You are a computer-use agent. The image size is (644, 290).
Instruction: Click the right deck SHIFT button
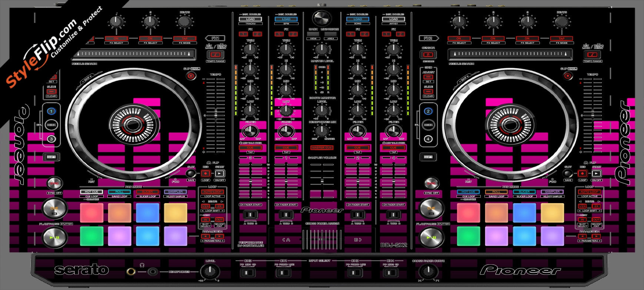coord(428,157)
